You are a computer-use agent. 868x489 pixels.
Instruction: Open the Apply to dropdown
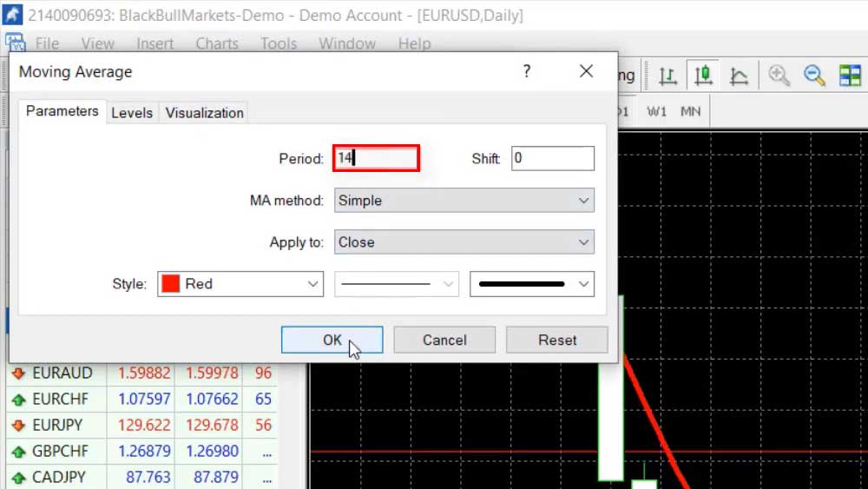pyautogui.click(x=464, y=242)
